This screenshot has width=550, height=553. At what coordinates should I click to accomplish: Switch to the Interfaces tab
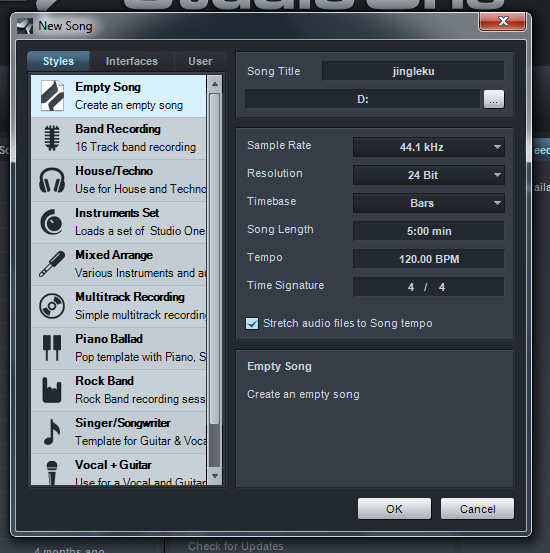[132, 61]
